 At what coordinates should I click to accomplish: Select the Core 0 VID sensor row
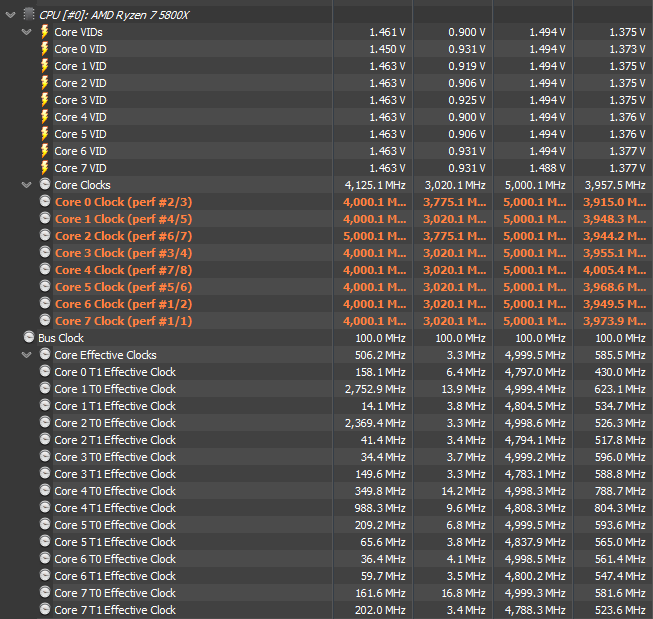(x=326, y=49)
